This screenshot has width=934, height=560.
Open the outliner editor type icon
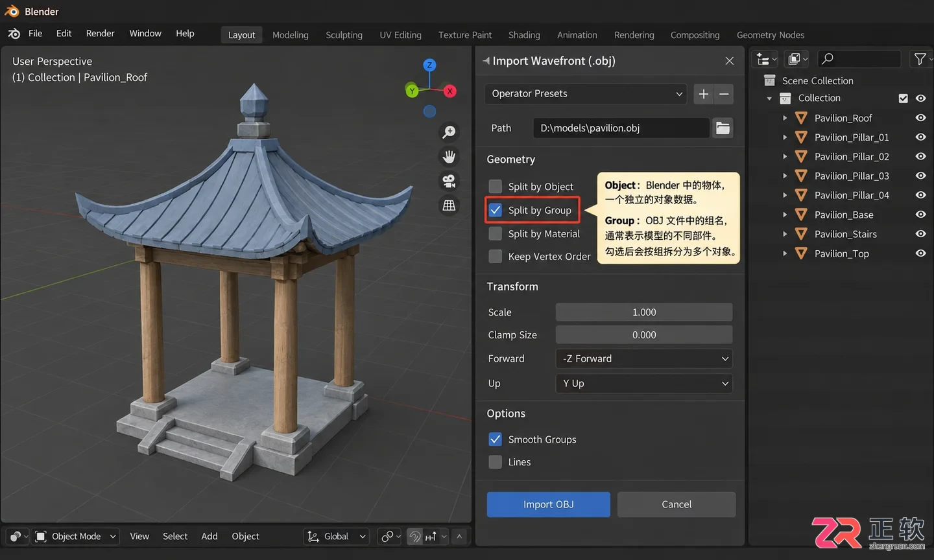pos(766,59)
